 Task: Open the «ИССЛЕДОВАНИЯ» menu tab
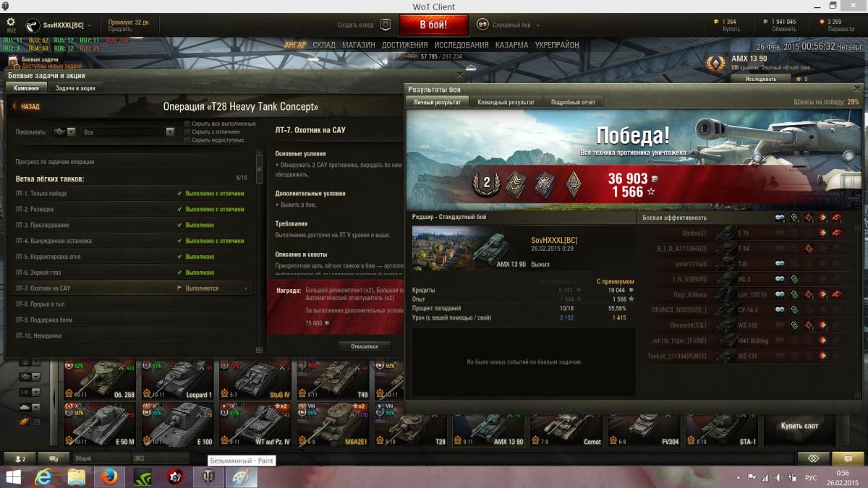(x=461, y=45)
